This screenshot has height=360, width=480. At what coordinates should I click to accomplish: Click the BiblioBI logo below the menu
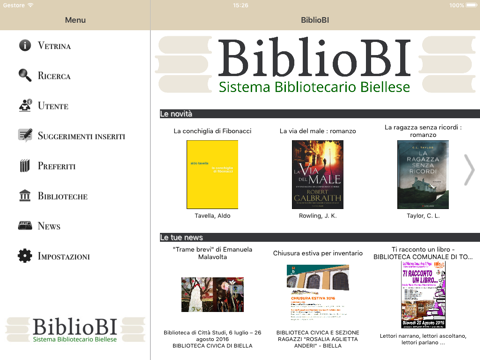(x=75, y=329)
